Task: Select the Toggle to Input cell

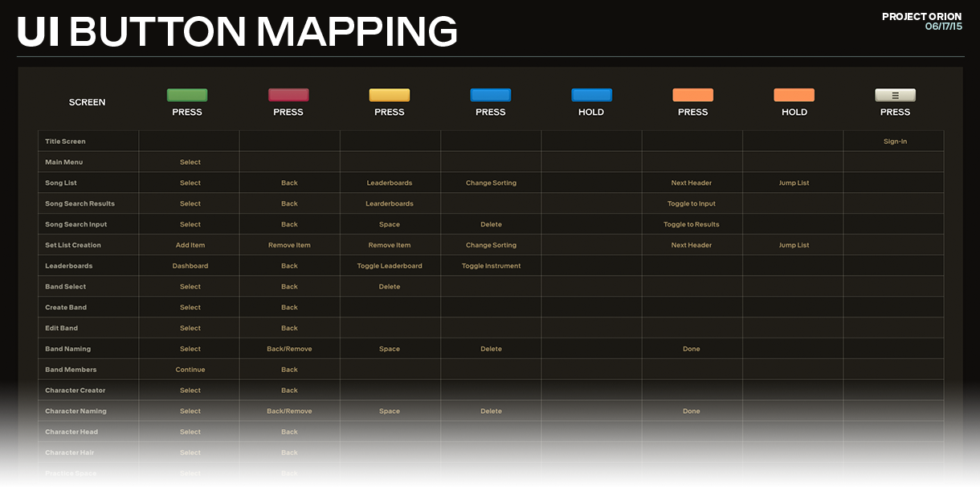Action: click(x=691, y=204)
